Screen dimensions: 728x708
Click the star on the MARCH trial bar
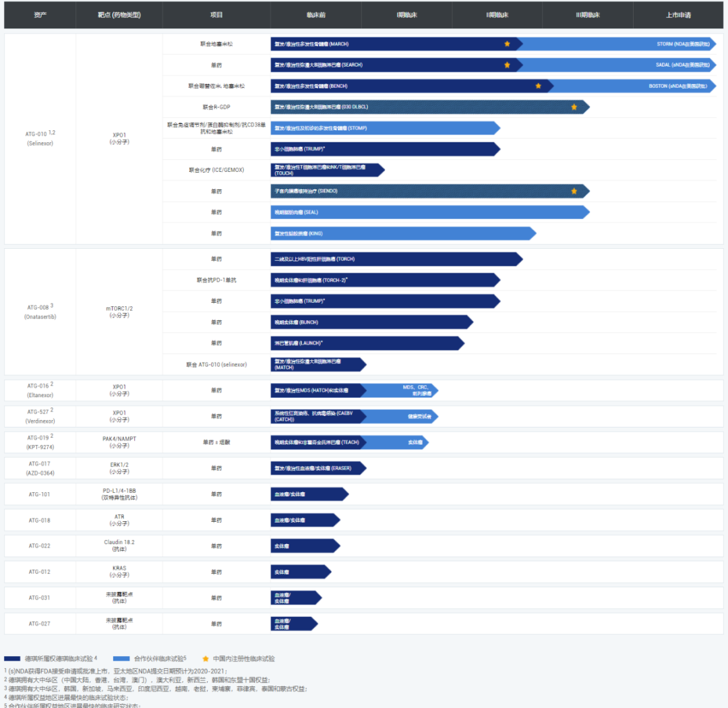[x=507, y=44]
